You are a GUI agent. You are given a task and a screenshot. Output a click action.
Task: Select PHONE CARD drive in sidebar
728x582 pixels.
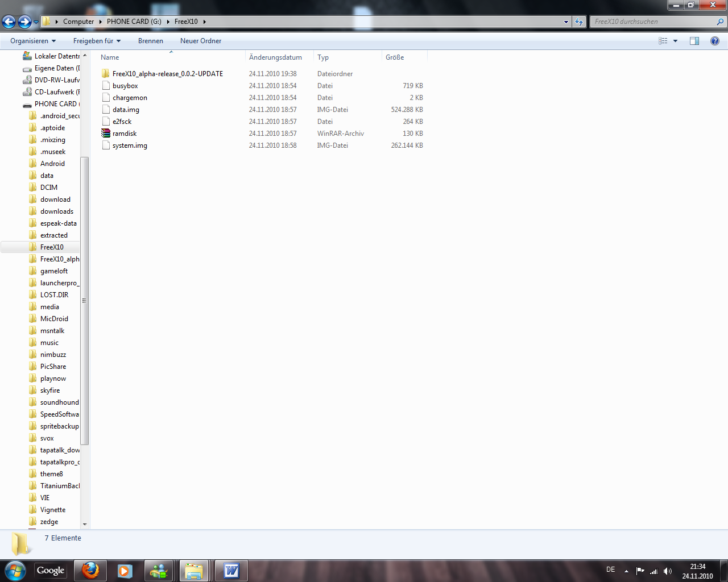click(51, 104)
